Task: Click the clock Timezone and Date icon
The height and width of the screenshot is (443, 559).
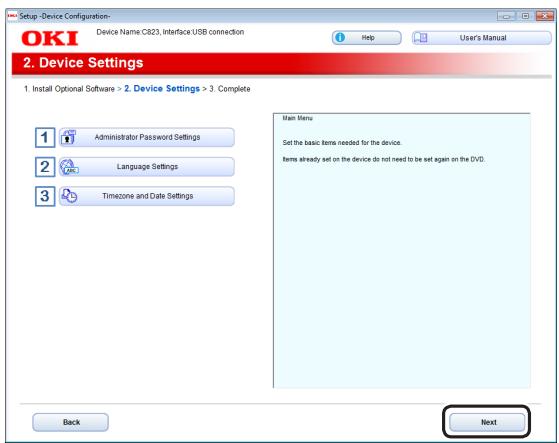Action: point(69,196)
